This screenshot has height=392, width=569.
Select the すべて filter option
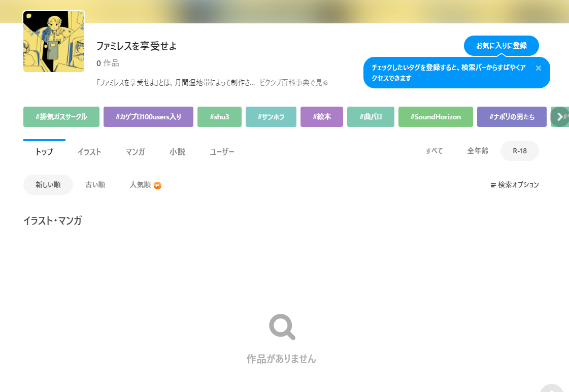tap(434, 151)
